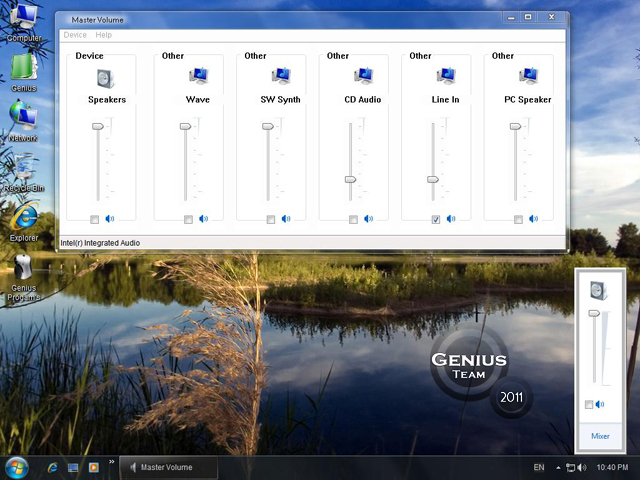Tick the mute checkbox in the volume popup
640x480 pixels.
coord(589,404)
